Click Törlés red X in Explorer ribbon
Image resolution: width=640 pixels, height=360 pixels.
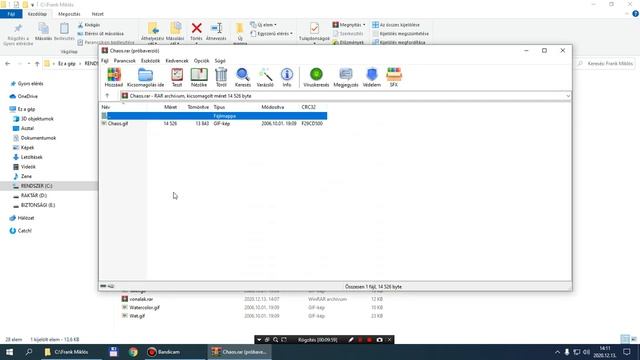point(196,31)
